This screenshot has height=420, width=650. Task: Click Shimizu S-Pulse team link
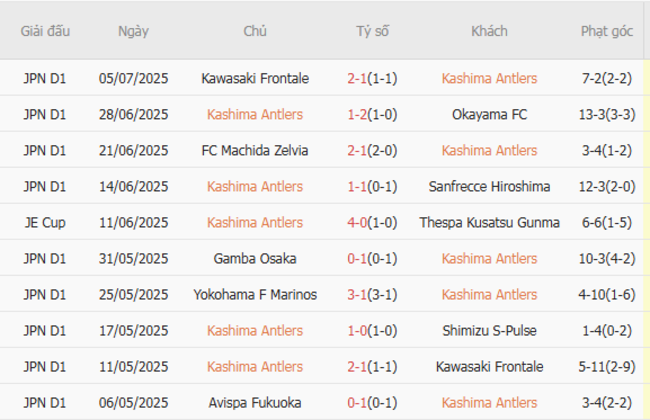click(489, 330)
